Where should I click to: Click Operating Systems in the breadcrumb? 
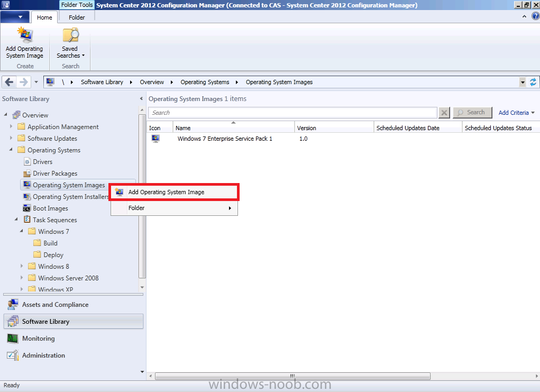[x=205, y=82]
